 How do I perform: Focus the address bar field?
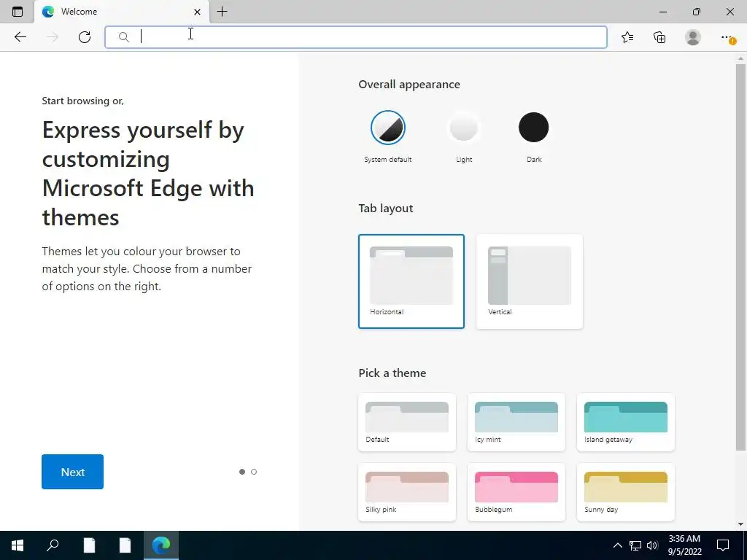coord(356,37)
